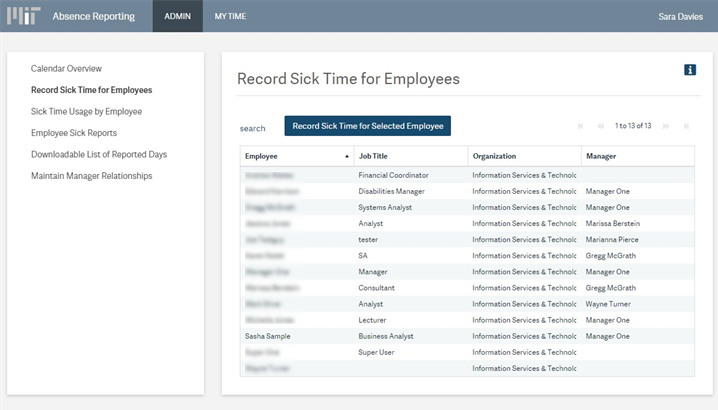Navigate to Employee Sick Reports
Image resolution: width=718 pixels, height=410 pixels.
74,133
